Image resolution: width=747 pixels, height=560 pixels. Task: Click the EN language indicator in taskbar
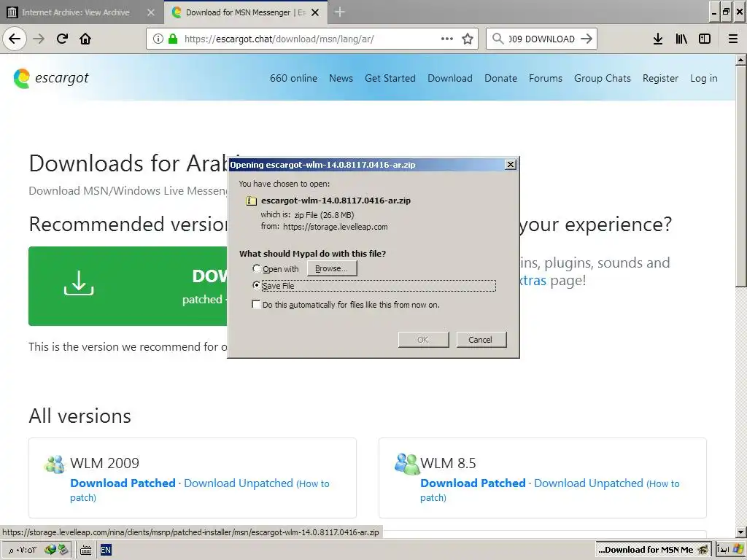pos(105,550)
